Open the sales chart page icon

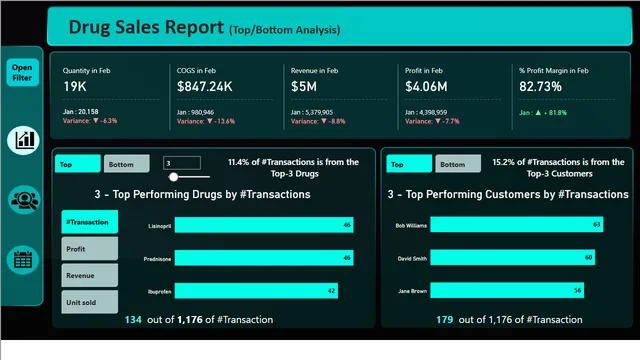point(23,140)
